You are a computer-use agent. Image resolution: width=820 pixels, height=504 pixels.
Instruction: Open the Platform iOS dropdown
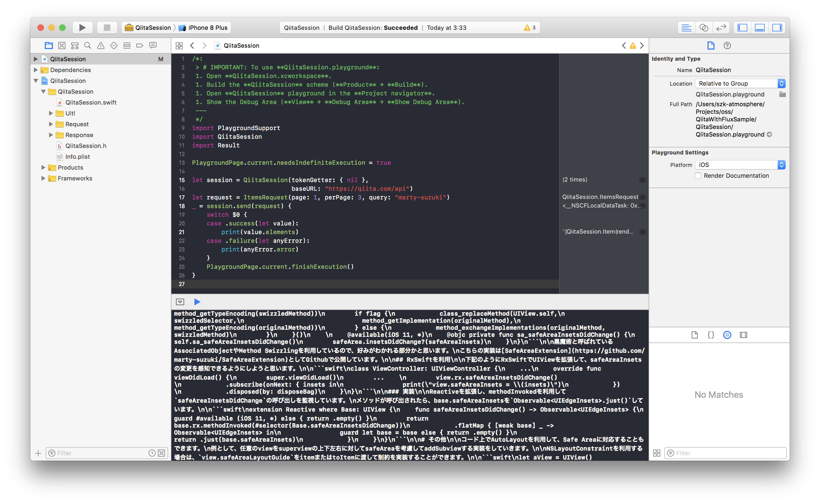(740, 165)
